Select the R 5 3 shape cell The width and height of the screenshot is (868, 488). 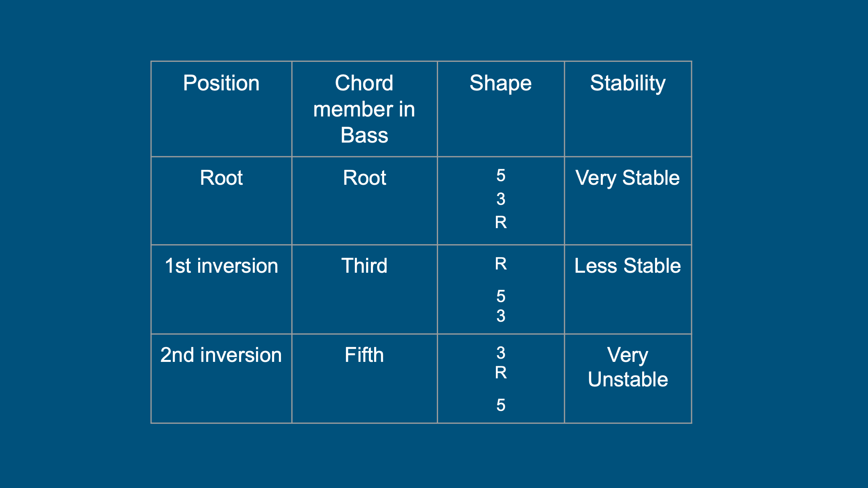click(x=501, y=290)
